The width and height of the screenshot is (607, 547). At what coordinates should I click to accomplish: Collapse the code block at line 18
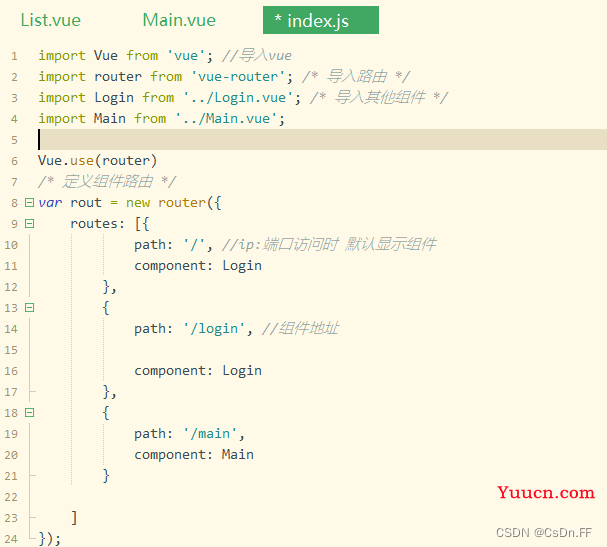29,413
